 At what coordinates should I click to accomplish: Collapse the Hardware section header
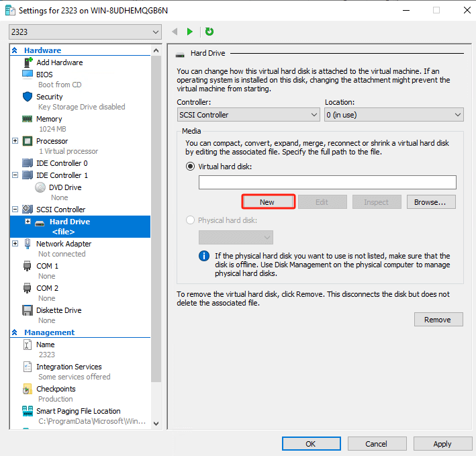click(x=15, y=50)
